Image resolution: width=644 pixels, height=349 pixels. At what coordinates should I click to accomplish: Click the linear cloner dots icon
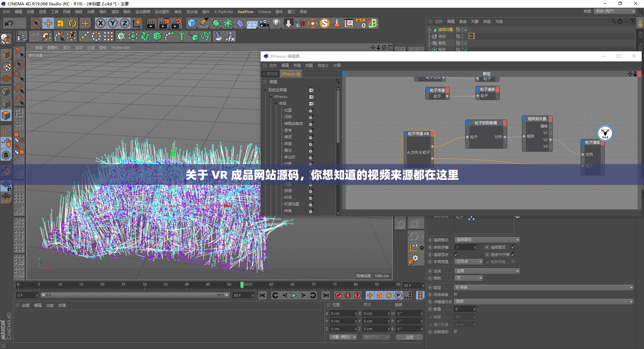pyautogui.click(x=84, y=36)
